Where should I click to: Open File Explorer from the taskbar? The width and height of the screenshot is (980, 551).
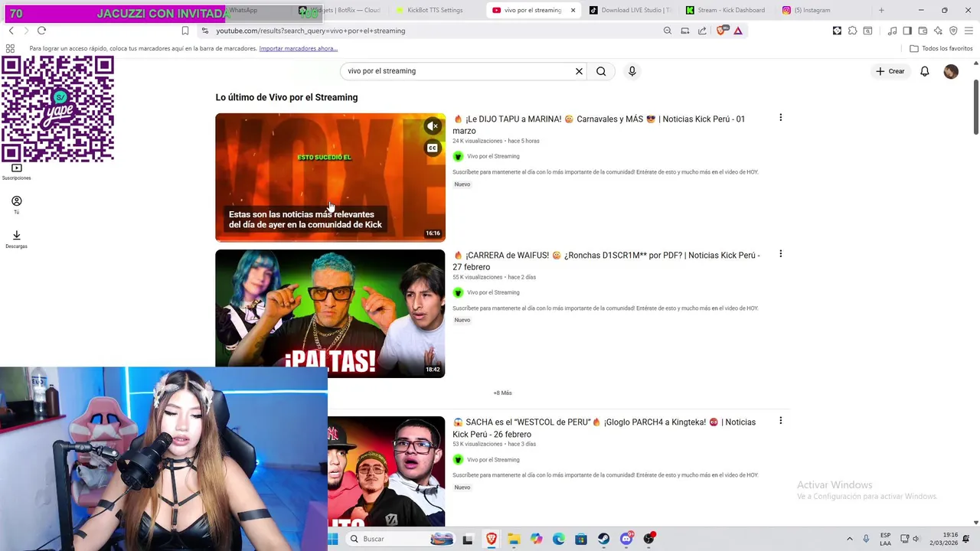pos(513,539)
